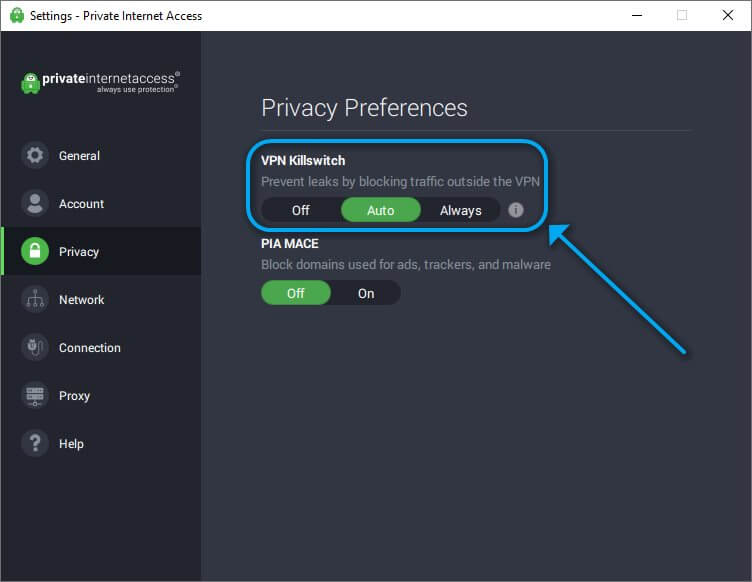Open the Account settings section
752x582 pixels.
coord(101,203)
